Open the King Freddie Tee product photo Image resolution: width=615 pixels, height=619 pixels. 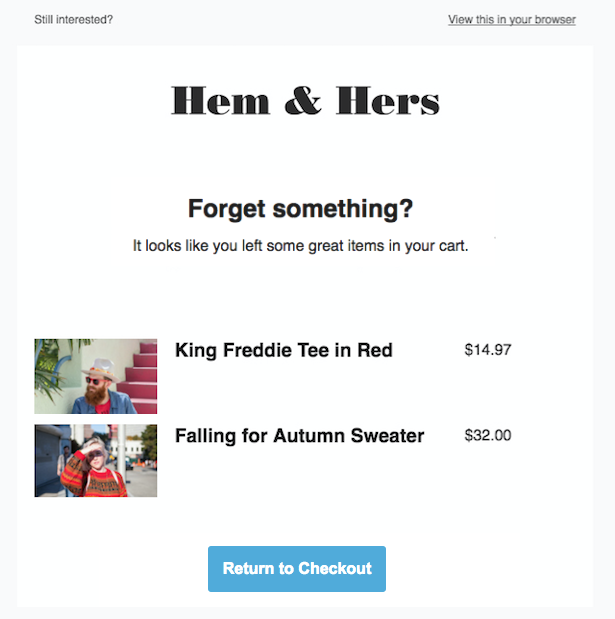[95, 376]
